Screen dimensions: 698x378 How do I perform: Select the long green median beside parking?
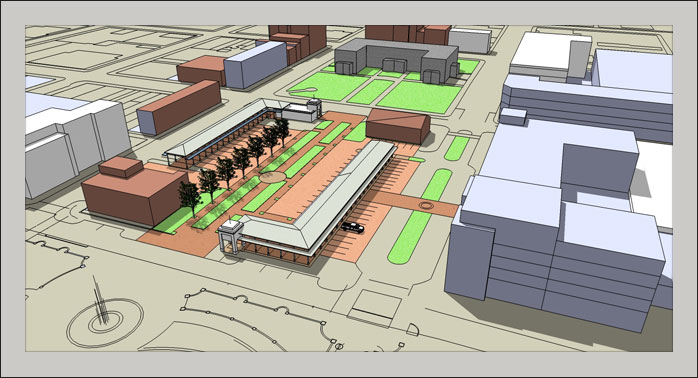coord(419,217)
